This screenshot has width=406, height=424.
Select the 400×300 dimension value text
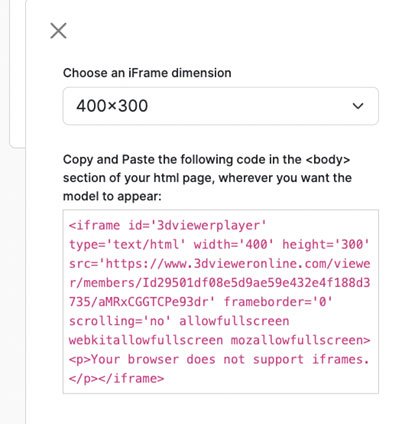[x=112, y=106]
